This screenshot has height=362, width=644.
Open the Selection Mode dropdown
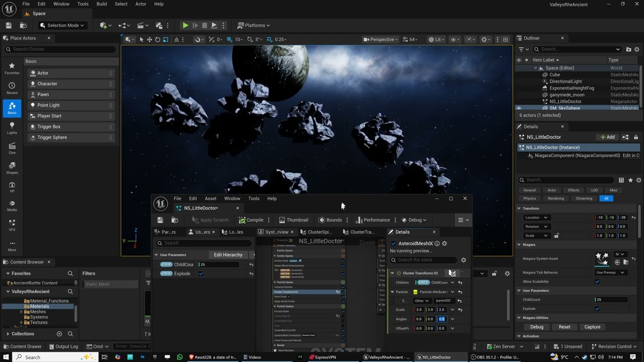click(x=62, y=25)
